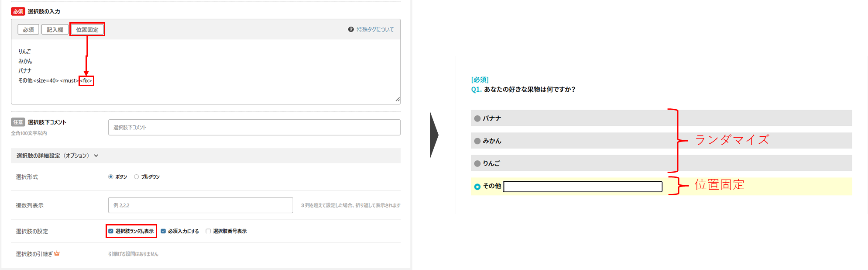Click the その他 free text field
Viewport: 868px width, 270px height.
[582, 187]
